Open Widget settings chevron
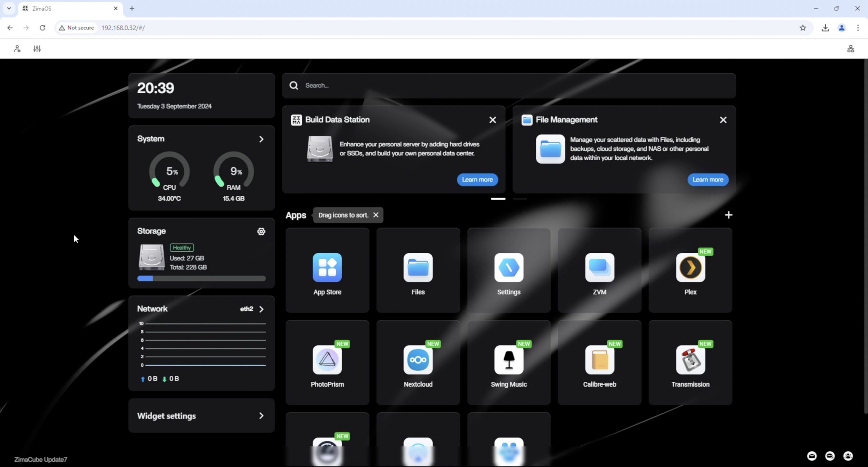The height and width of the screenshot is (467, 868). 261,416
